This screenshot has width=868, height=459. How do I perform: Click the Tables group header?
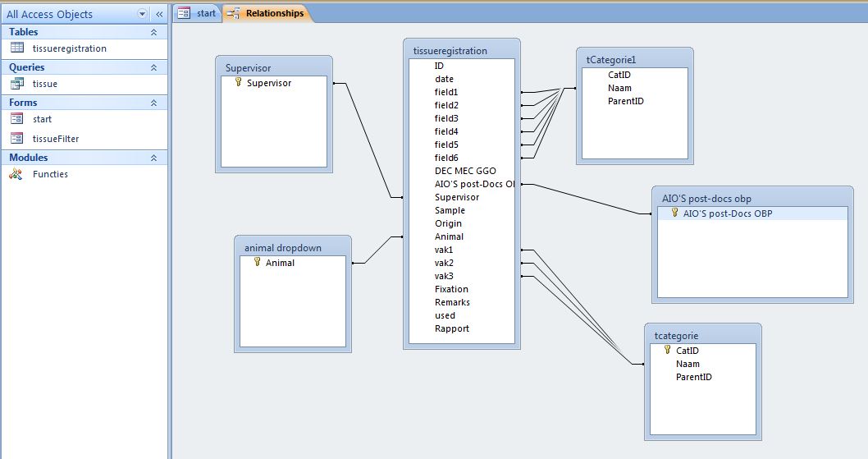pyautogui.click(x=85, y=32)
